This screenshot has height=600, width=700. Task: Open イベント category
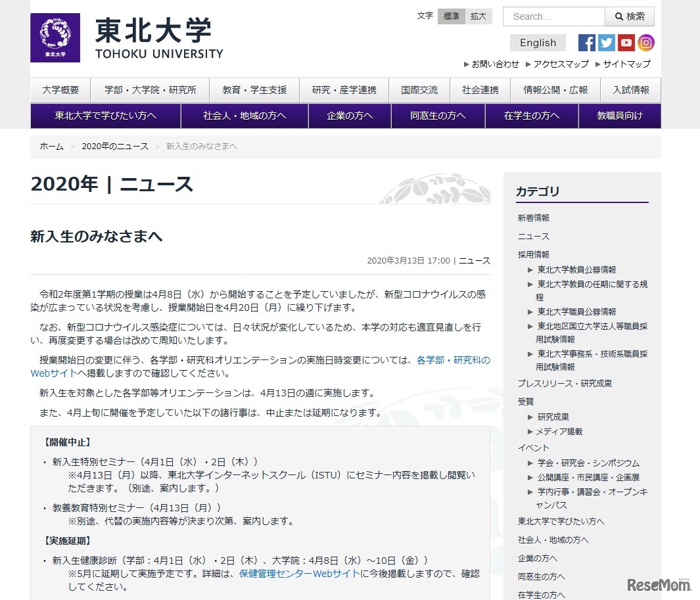(534, 448)
